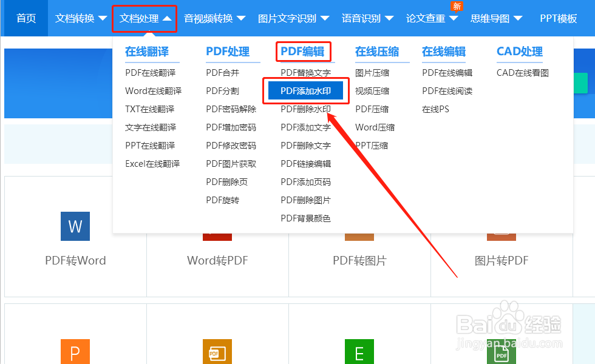
Task: Select PDF旋转 in the PDF处理 column
Action: 223,200
